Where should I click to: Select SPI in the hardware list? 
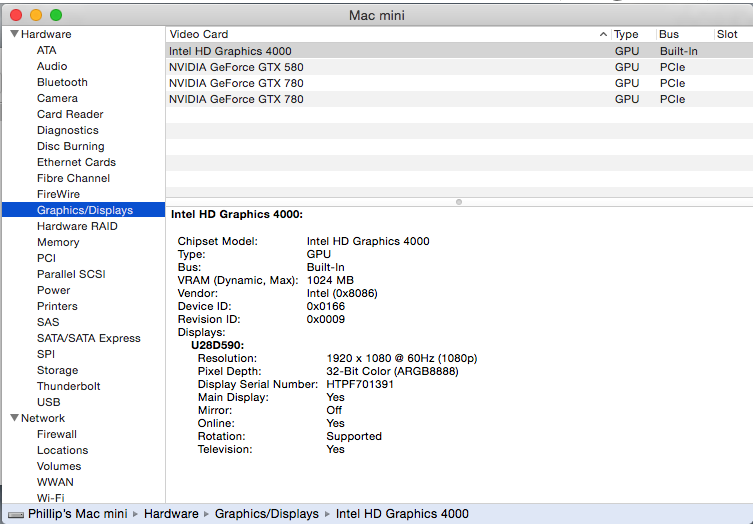[46, 354]
